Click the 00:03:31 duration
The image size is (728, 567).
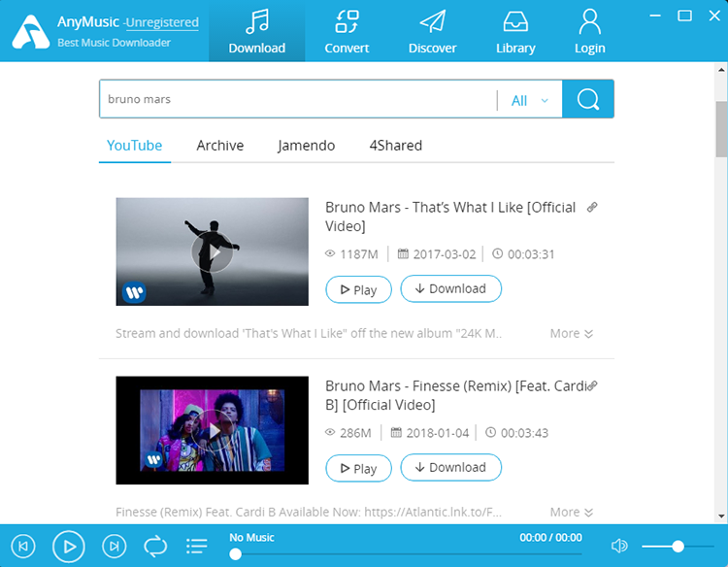tap(531, 254)
